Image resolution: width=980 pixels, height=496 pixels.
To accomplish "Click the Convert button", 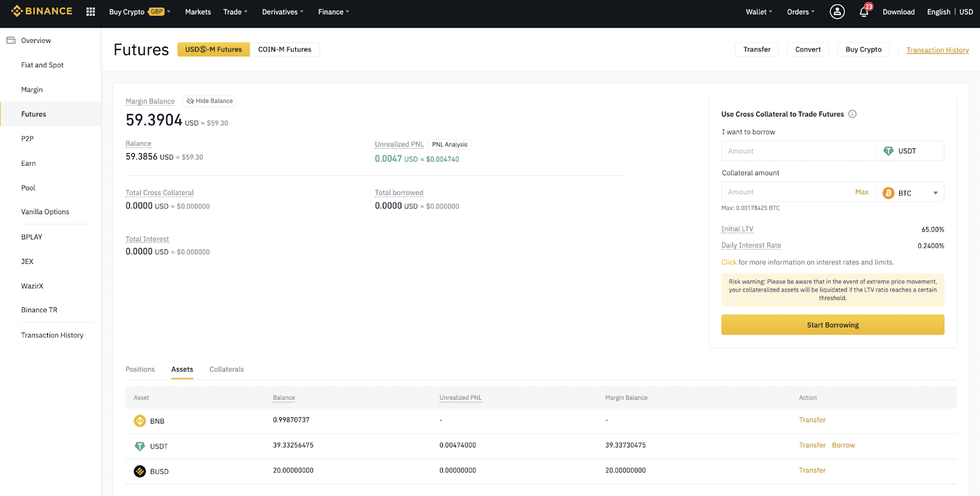I will (x=808, y=50).
